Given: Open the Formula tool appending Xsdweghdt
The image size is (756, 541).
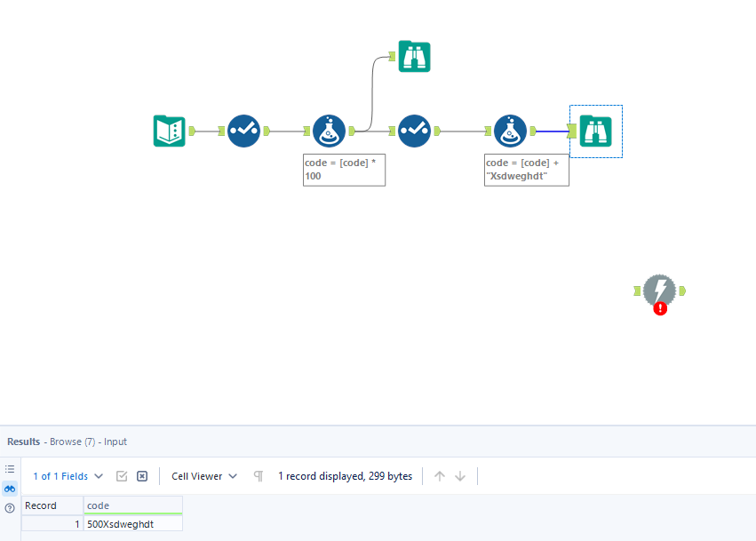Looking at the screenshot, I should pos(511,131).
